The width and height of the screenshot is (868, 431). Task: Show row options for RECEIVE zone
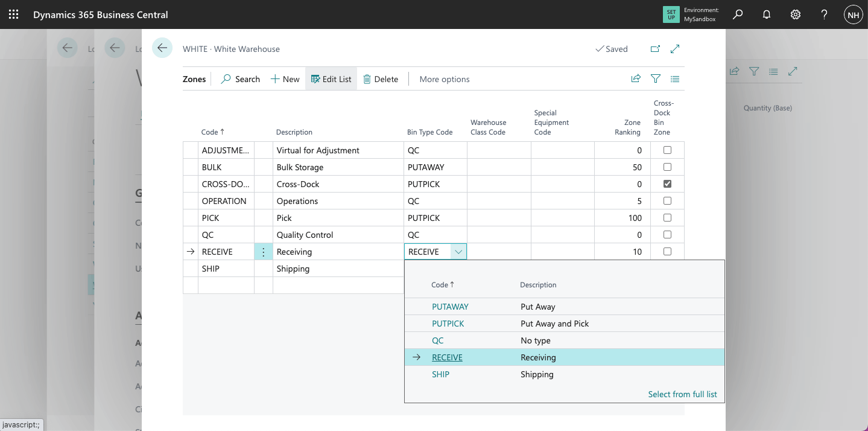[x=264, y=252]
